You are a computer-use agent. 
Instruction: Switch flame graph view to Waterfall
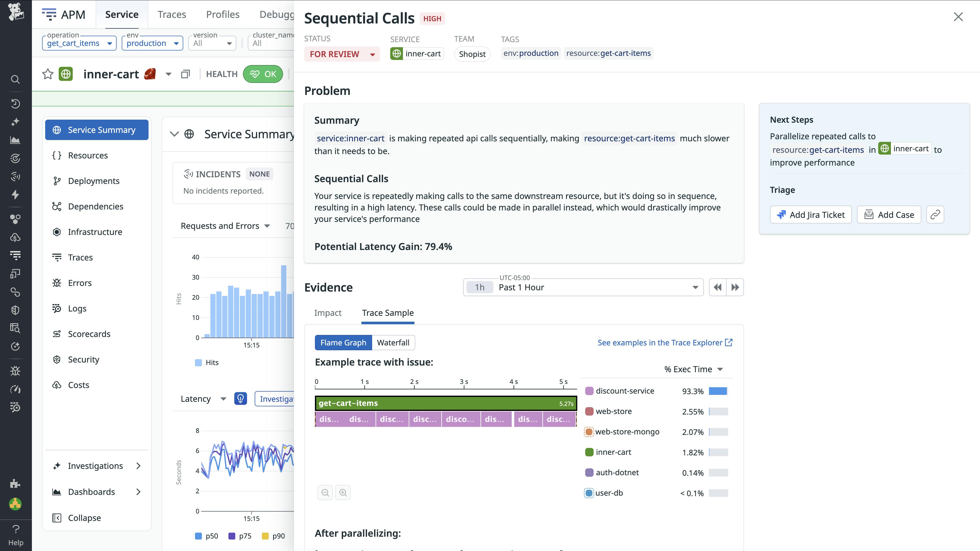[393, 342]
